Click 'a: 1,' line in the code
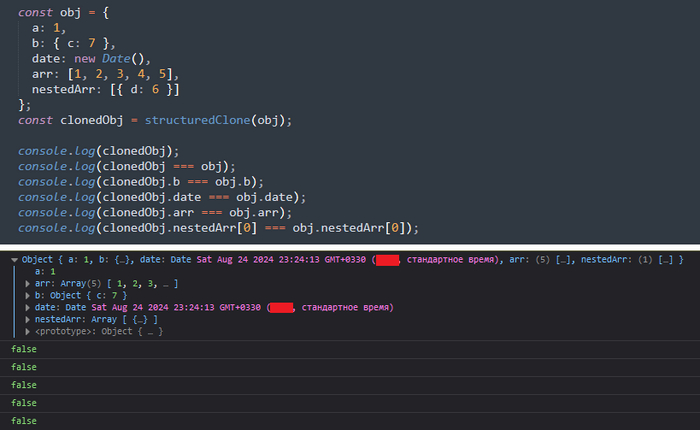The height and width of the screenshot is (430, 700). (49, 28)
